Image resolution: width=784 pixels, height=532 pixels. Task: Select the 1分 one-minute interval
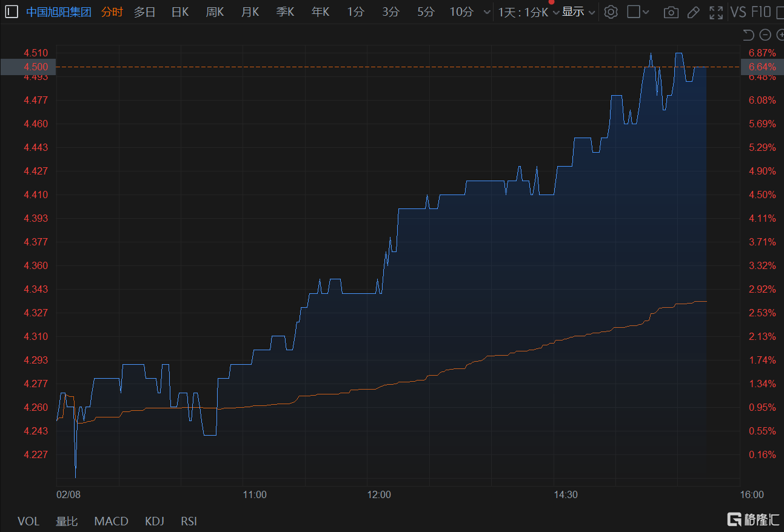tap(356, 12)
